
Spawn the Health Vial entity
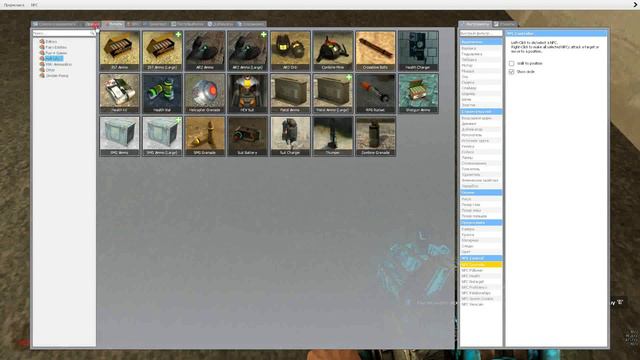pyautogui.click(x=162, y=93)
